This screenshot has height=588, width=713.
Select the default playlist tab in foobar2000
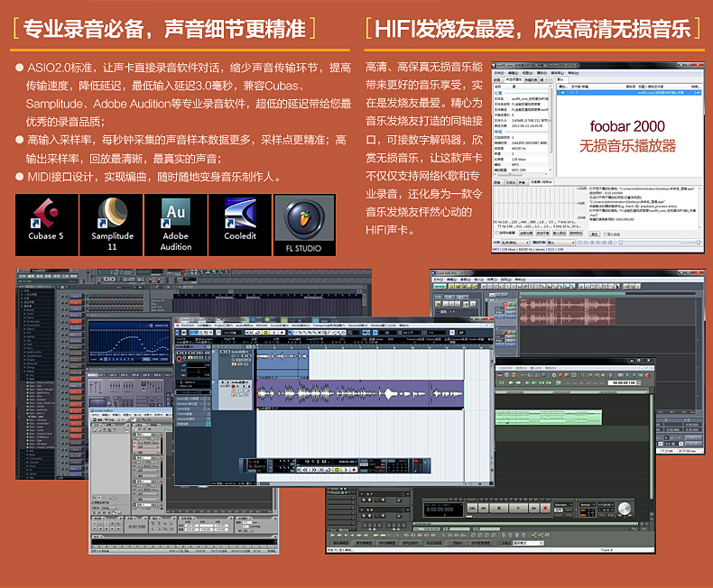pos(562,79)
